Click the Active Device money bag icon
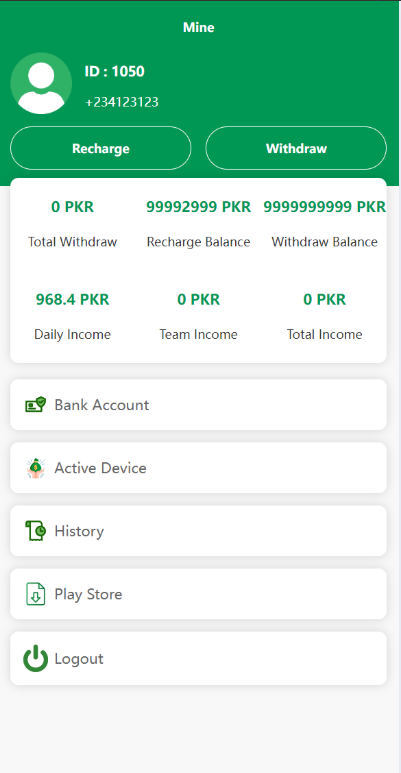 [x=36, y=468]
